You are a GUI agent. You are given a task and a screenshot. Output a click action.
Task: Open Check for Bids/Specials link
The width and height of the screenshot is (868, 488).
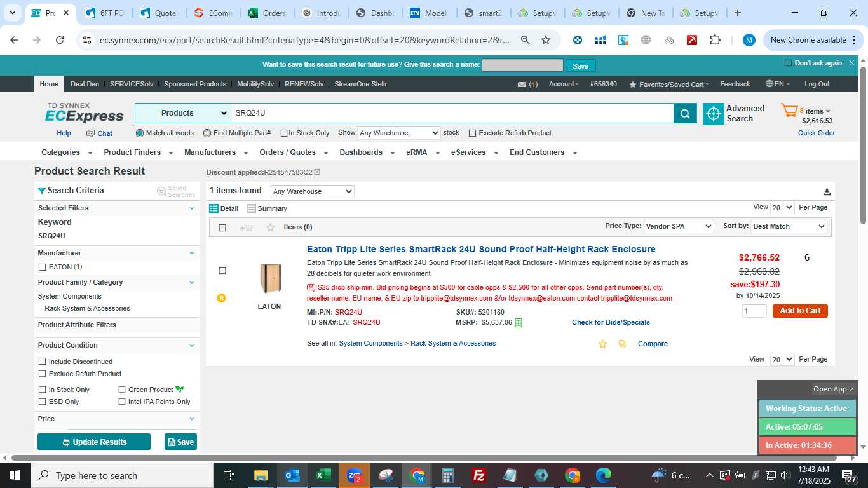[x=611, y=323]
